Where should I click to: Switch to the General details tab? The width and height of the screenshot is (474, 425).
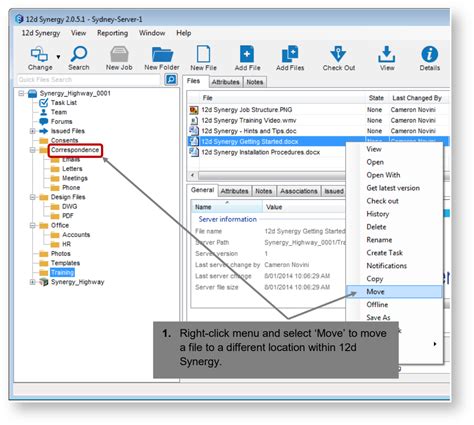tap(202, 190)
